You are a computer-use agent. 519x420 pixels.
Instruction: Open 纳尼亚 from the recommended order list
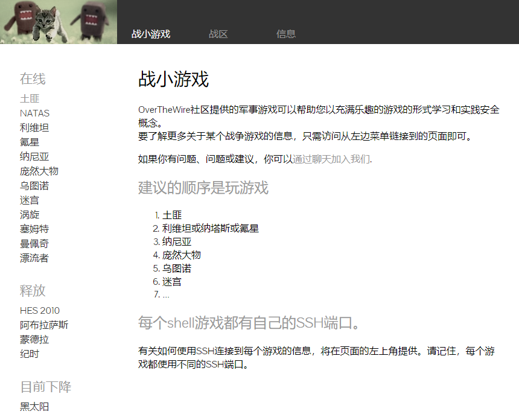pyautogui.click(x=176, y=241)
